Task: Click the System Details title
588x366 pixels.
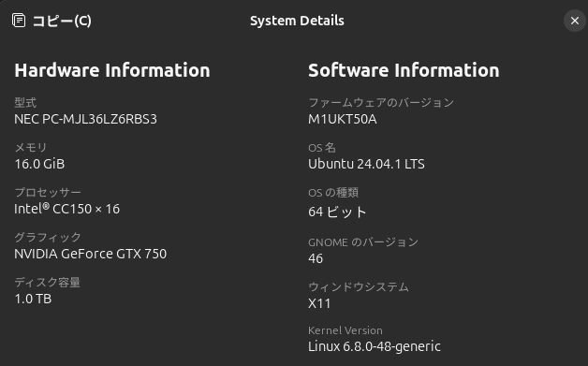Action: point(297,21)
